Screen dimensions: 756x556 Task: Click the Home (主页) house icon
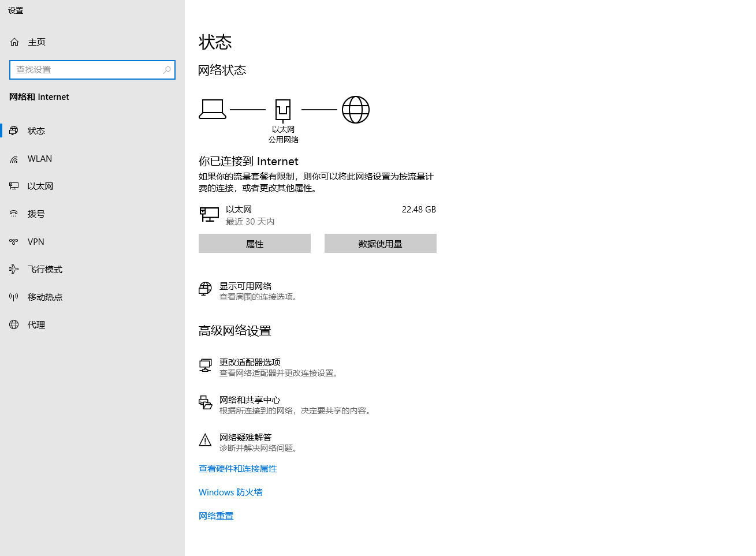[x=14, y=42]
